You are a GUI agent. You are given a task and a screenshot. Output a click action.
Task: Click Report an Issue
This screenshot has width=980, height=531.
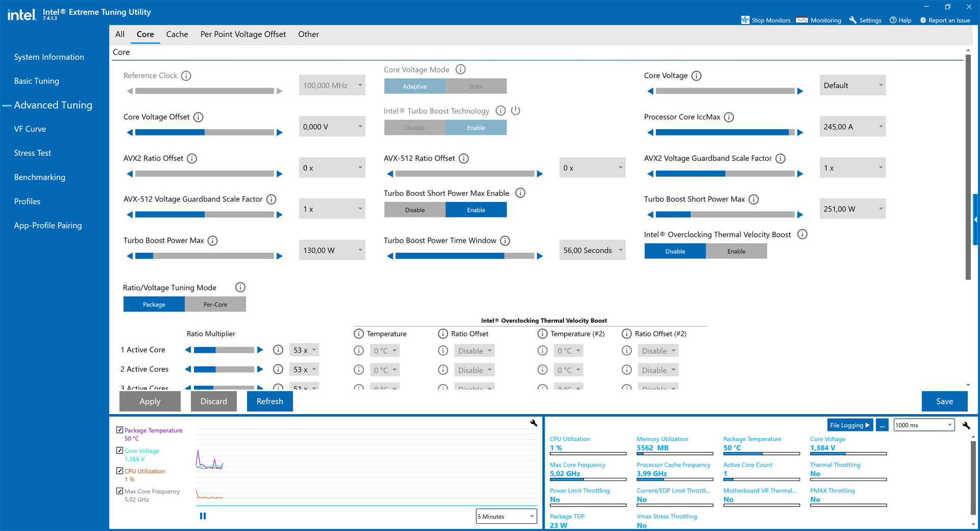945,20
